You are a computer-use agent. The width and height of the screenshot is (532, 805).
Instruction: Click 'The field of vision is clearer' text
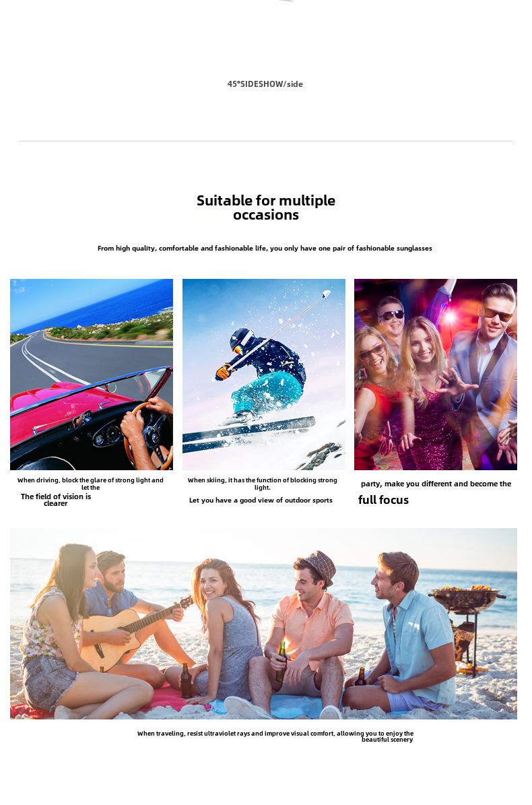coord(56,500)
